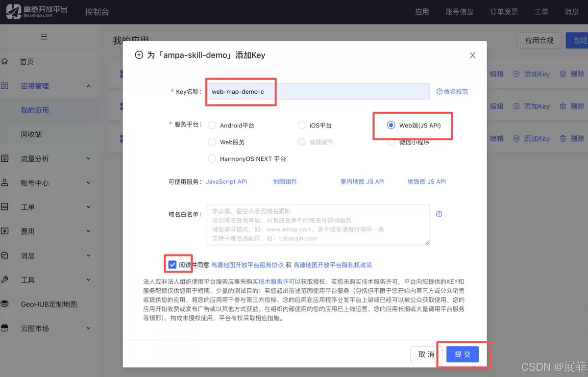Toggle the hamburger sidebar collapse icon
The width and height of the screenshot is (588, 377).
tap(44, 37)
